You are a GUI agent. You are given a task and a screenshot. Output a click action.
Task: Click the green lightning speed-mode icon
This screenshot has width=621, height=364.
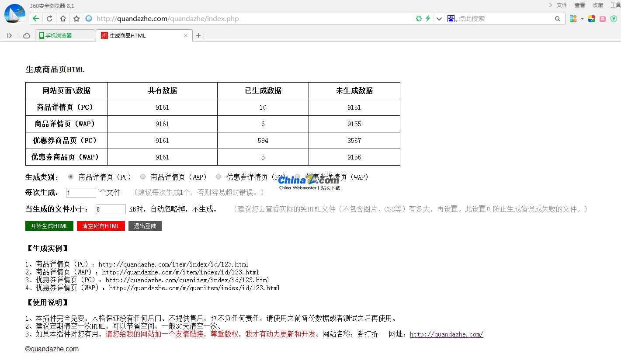click(428, 18)
